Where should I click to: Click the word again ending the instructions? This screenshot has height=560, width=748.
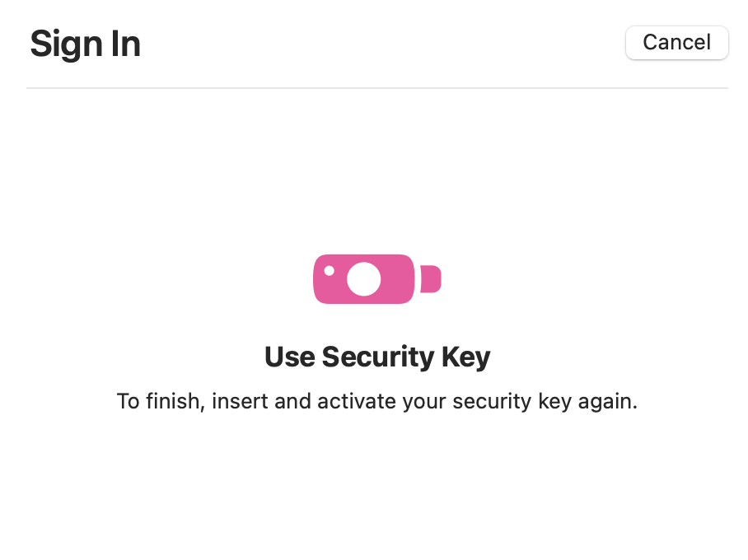point(608,402)
